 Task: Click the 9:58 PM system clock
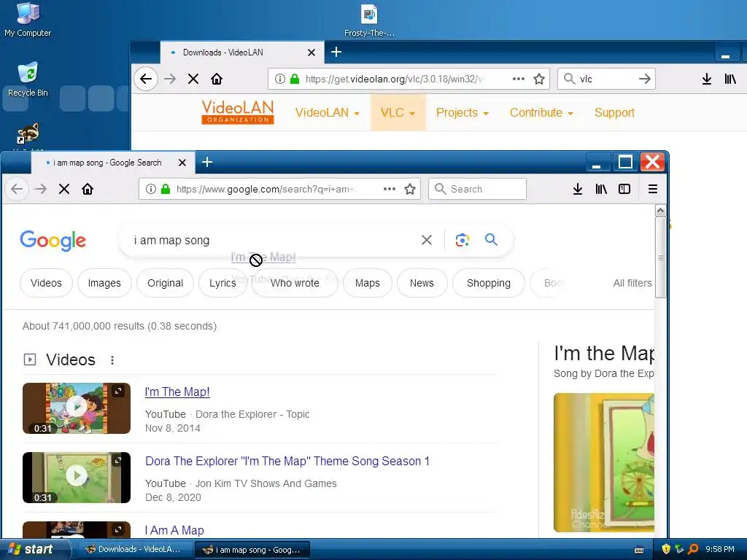tap(720, 549)
